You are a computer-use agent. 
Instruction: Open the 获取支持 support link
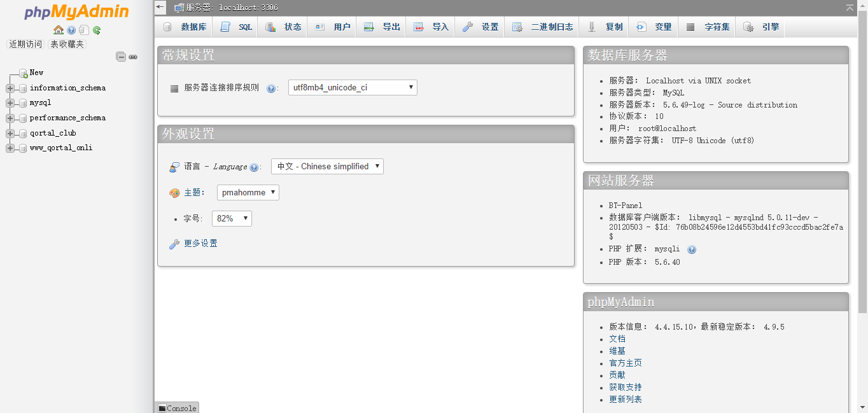pyautogui.click(x=626, y=387)
